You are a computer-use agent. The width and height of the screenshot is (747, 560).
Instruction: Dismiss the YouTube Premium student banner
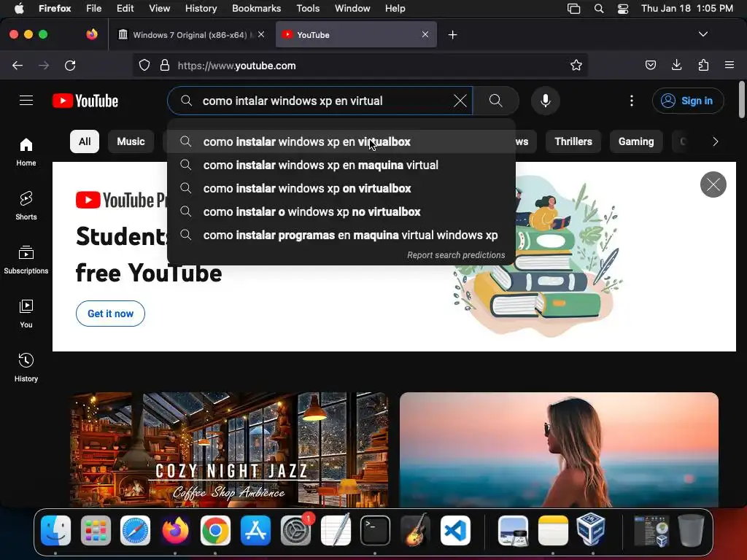click(x=713, y=184)
